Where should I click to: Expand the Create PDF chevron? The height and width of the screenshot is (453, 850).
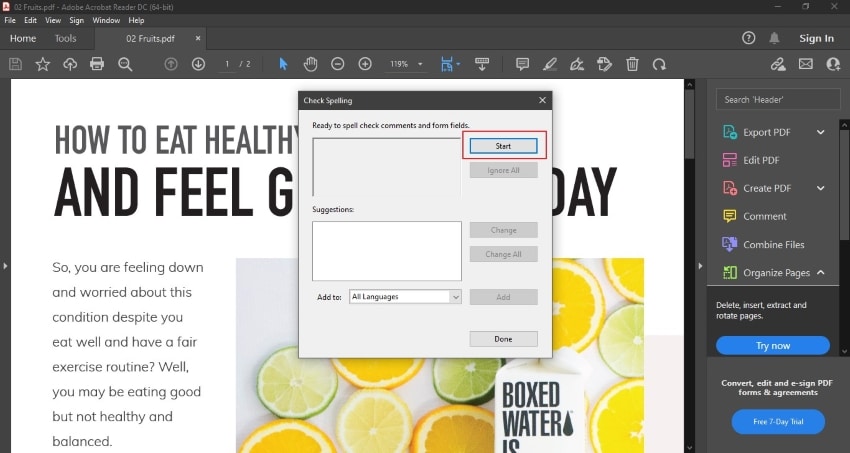[821, 188]
